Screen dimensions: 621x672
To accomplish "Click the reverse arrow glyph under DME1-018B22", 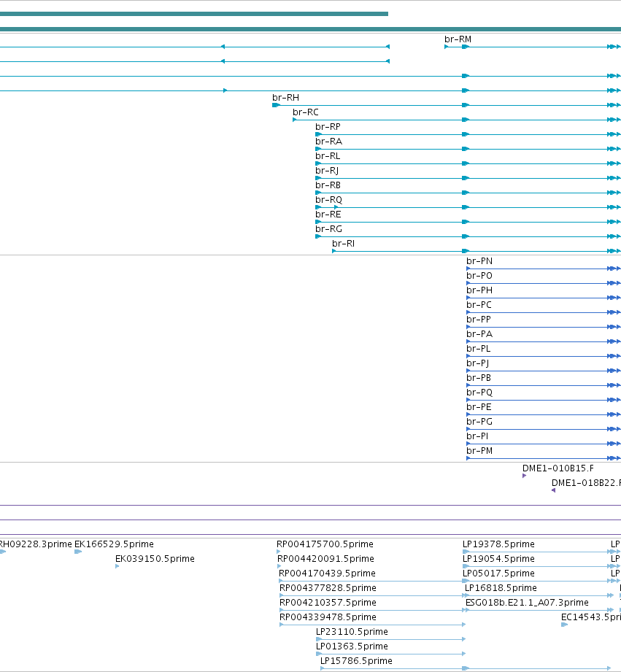I will (x=553, y=490).
